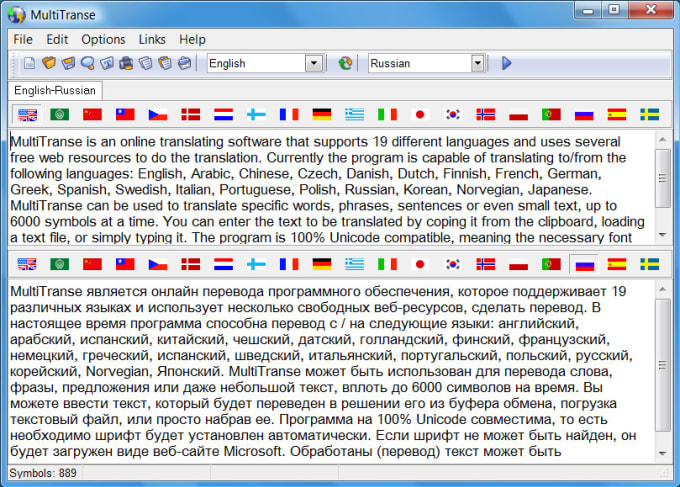The width and height of the screenshot is (680, 487).
Task: Select Greek flag in the translation flag row
Action: point(354,264)
